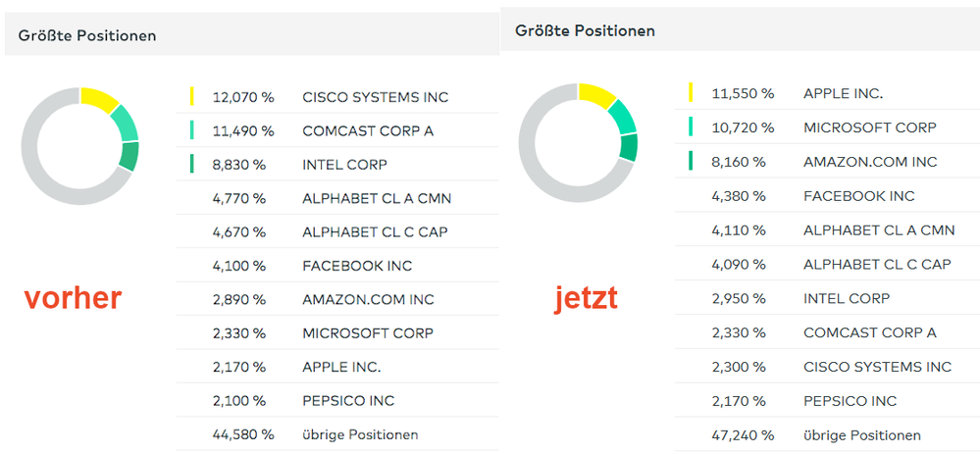Click green swatch beside INTEL CORP, left panel
The height and width of the screenshot is (455, 980).
(x=192, y=164)
